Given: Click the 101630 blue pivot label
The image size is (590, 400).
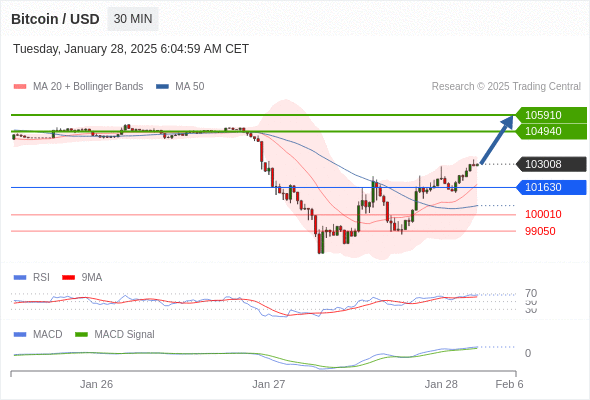Looking at the screenshot, I should click(x=551, y=187).
